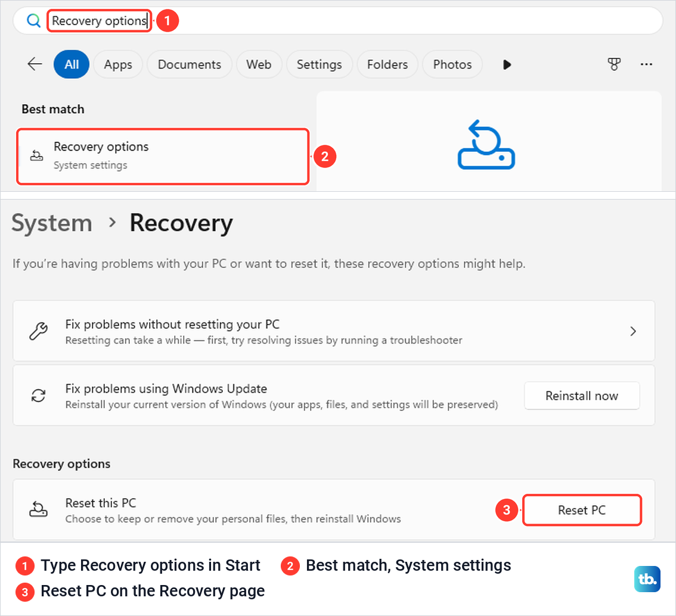Switch to the Web filter tab
This screenshot has width=676, height=616.
point(259,64)
